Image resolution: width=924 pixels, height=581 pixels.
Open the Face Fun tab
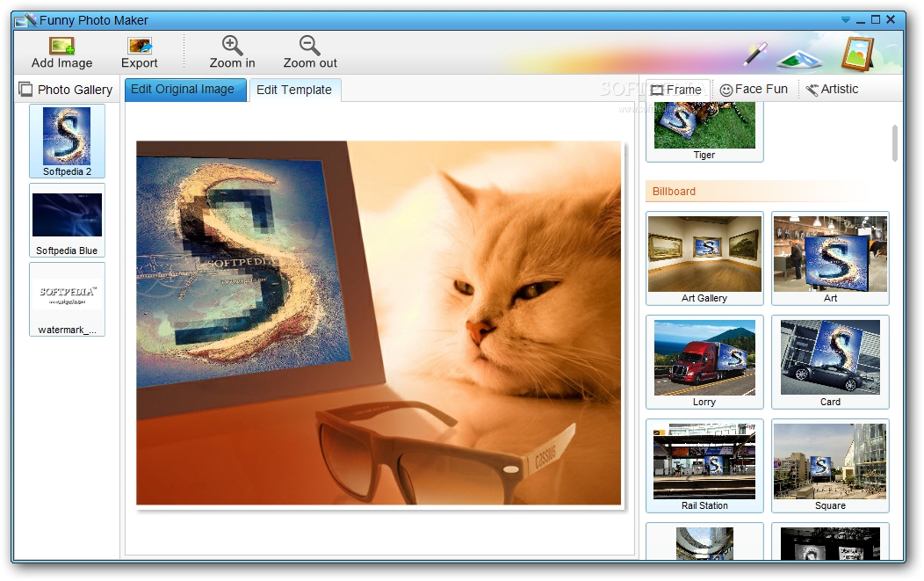click(754, 89)
